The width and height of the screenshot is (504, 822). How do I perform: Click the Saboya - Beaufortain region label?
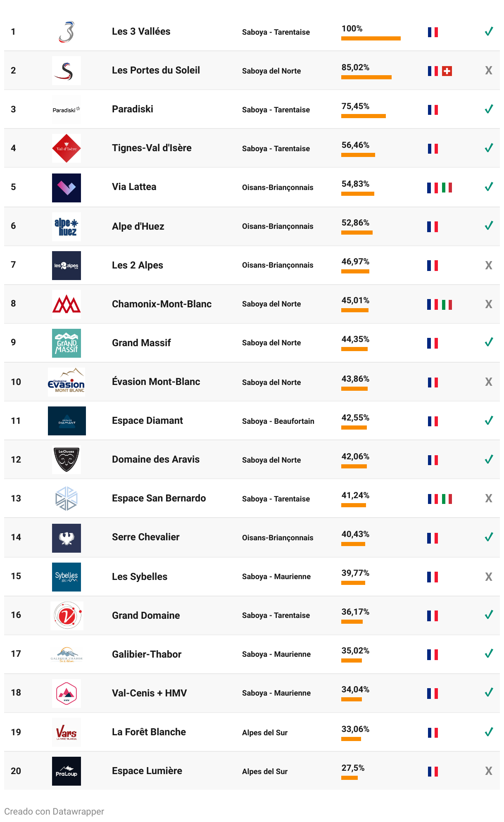pos(278,421)
